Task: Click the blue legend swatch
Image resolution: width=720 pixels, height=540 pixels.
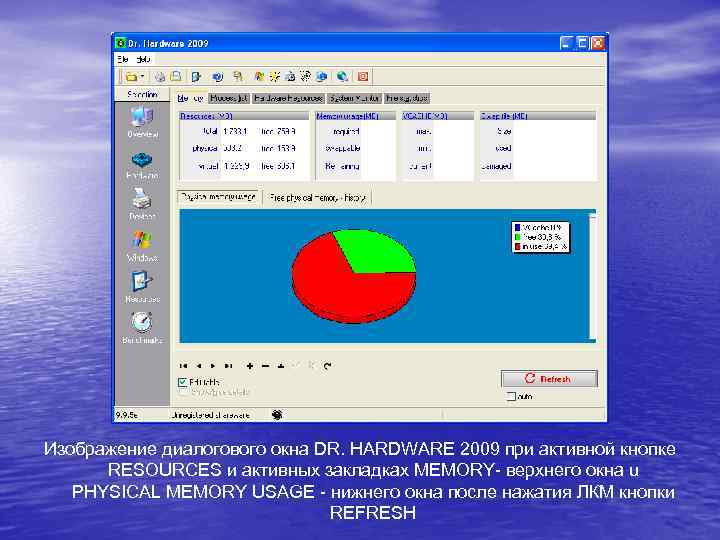Action: (x=518, y=227)
